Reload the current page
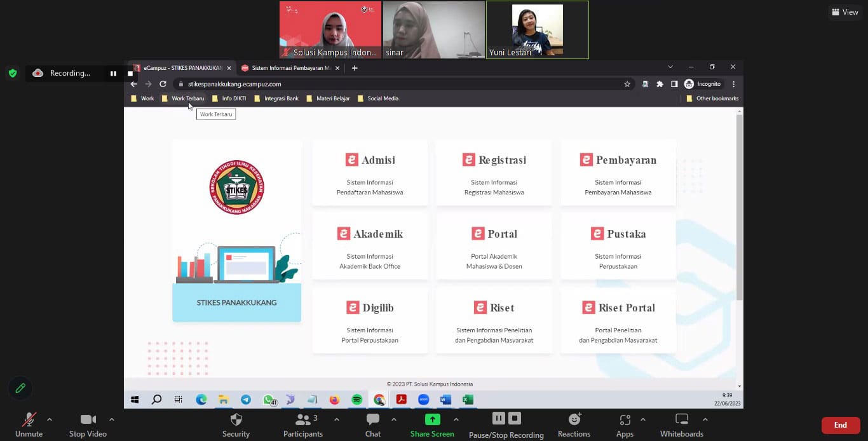868x441 pixels. tap(163, 84)
